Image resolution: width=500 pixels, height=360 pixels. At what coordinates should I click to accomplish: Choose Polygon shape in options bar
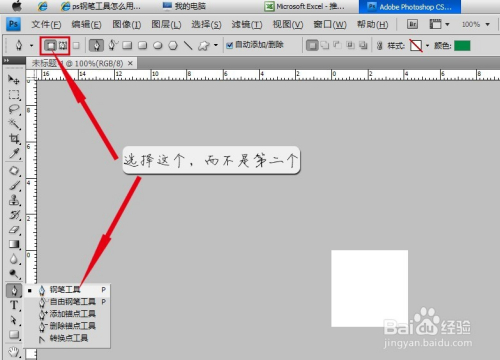coord(173,45)
